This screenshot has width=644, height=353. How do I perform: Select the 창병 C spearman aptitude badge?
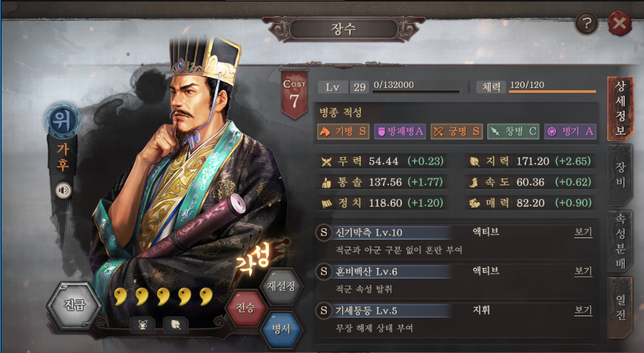coord(513,132)
